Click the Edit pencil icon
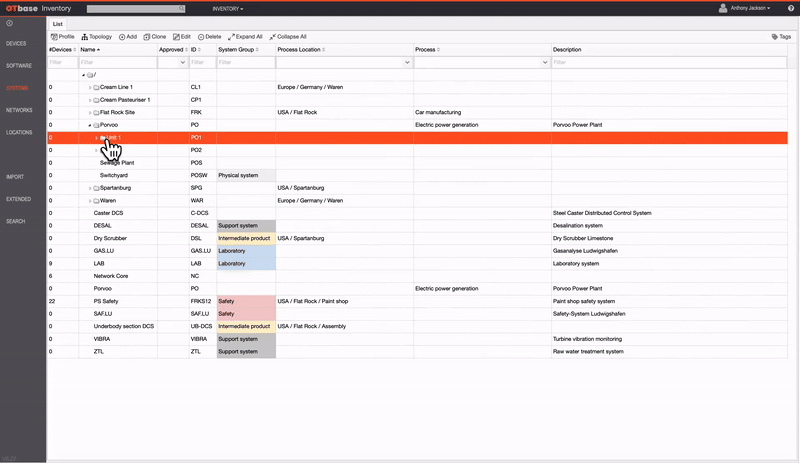 (x=176, y=37)
